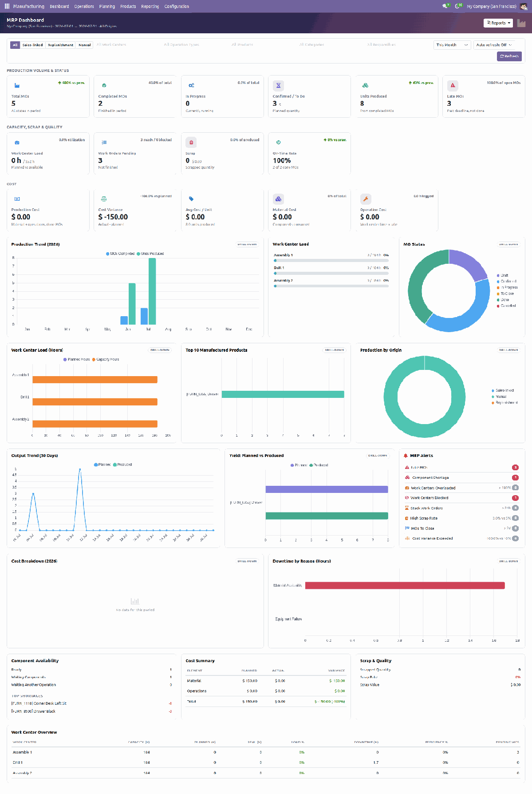The image size is (532, 794).
Task: Click the Drill 1 load progress bar
Action: [x=331, y=274]
